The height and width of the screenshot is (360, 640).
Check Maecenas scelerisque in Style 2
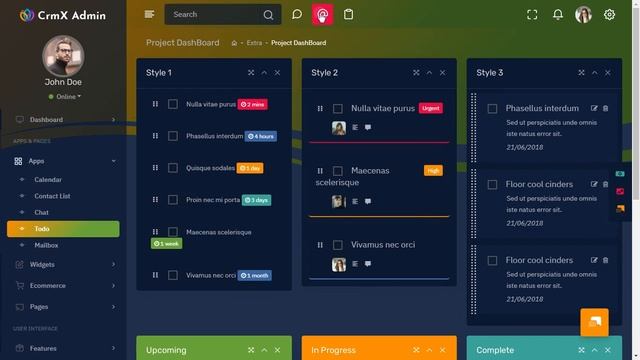(x=338, y=171)
